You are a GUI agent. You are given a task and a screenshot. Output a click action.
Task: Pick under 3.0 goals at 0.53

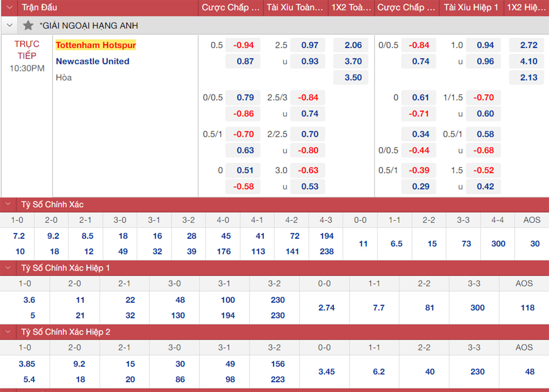[x=308, y=187]
